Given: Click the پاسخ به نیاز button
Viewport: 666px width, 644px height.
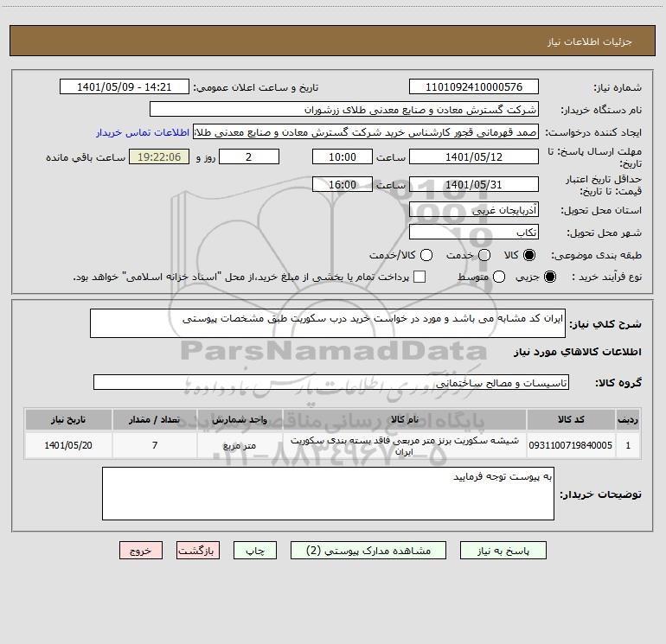Looking at the screenshot, I should click(503, 550).
